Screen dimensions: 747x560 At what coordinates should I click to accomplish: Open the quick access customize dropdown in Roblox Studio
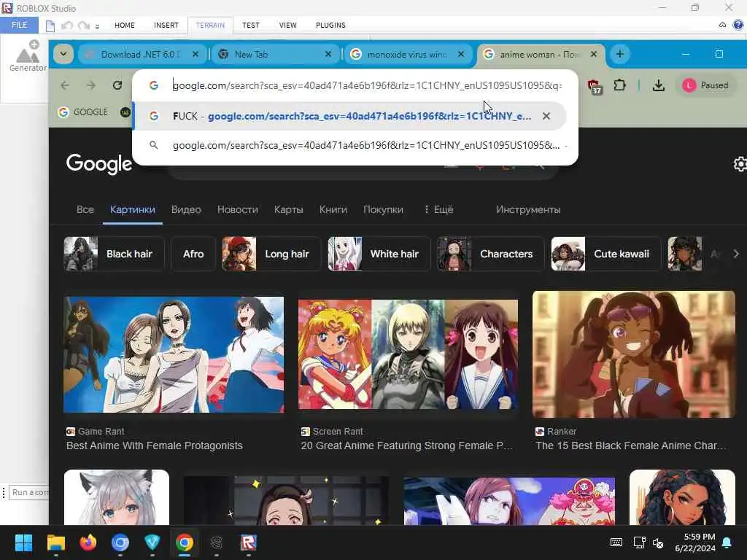97,27
